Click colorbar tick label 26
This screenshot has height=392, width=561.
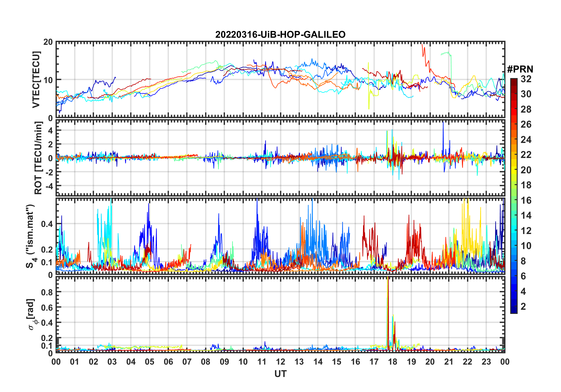pyautogui.click(x=526, y=124)
